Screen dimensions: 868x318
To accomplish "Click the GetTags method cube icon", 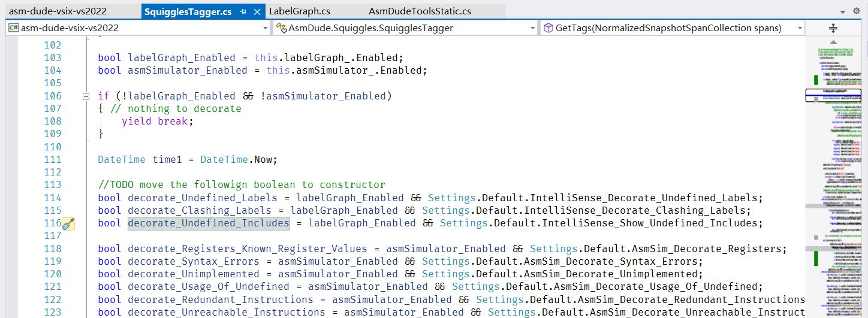I will pos(548,28).
